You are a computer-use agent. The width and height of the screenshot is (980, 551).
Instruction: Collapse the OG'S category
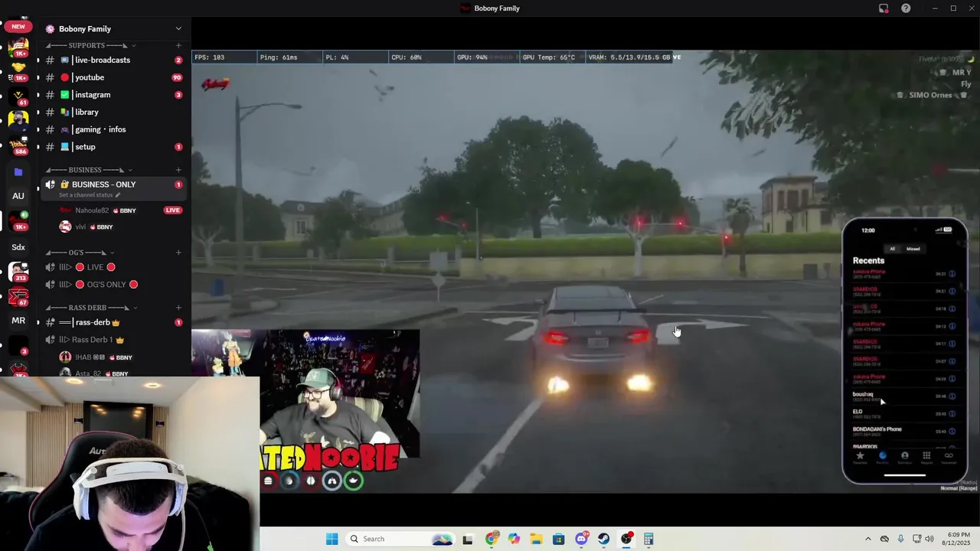(x=80, y=253)
